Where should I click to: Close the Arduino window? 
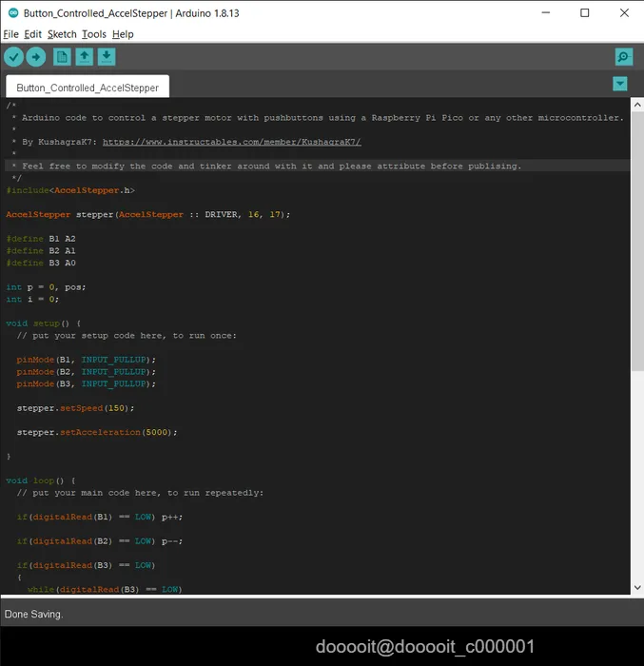624,12
